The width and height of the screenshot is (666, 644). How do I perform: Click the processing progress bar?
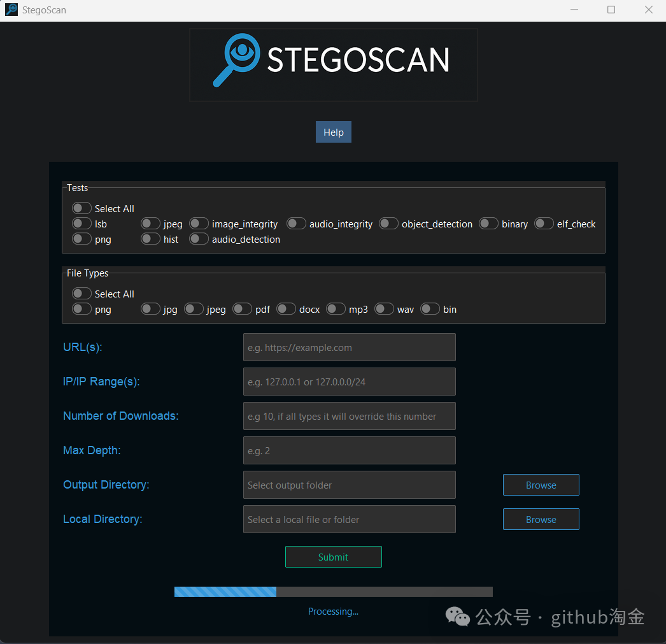333,591
